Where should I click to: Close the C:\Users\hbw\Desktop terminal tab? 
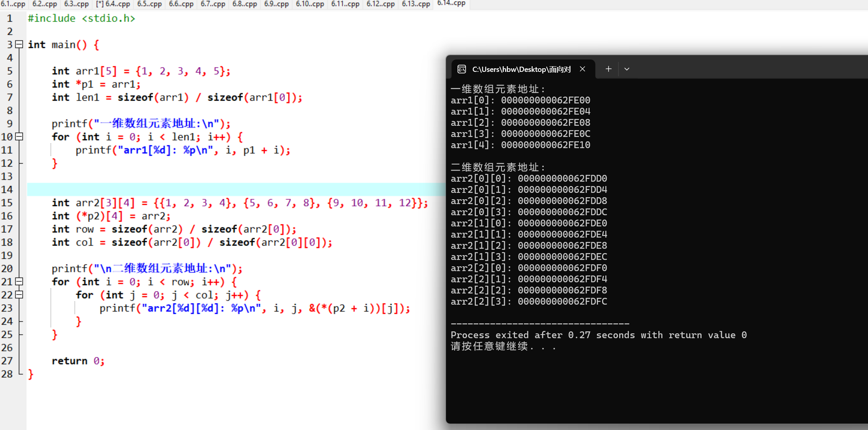pos(583,69)
